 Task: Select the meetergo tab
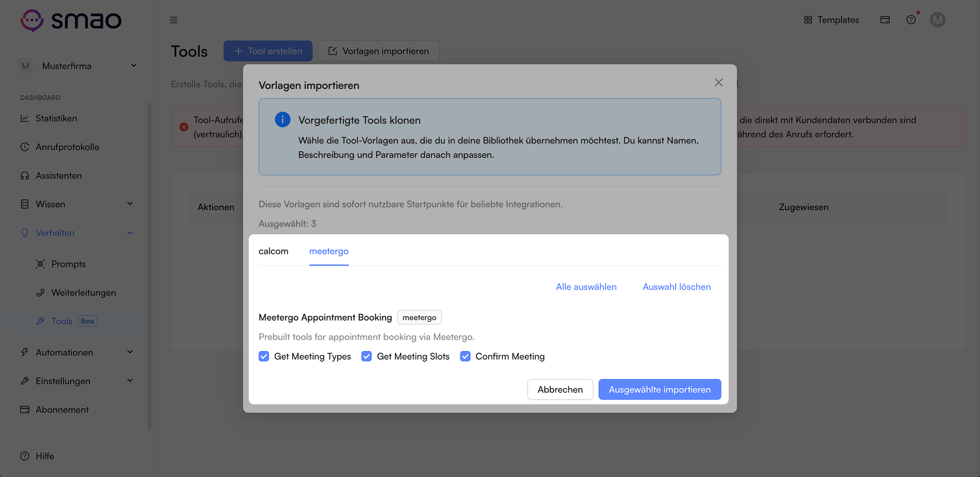coord(329,251)
